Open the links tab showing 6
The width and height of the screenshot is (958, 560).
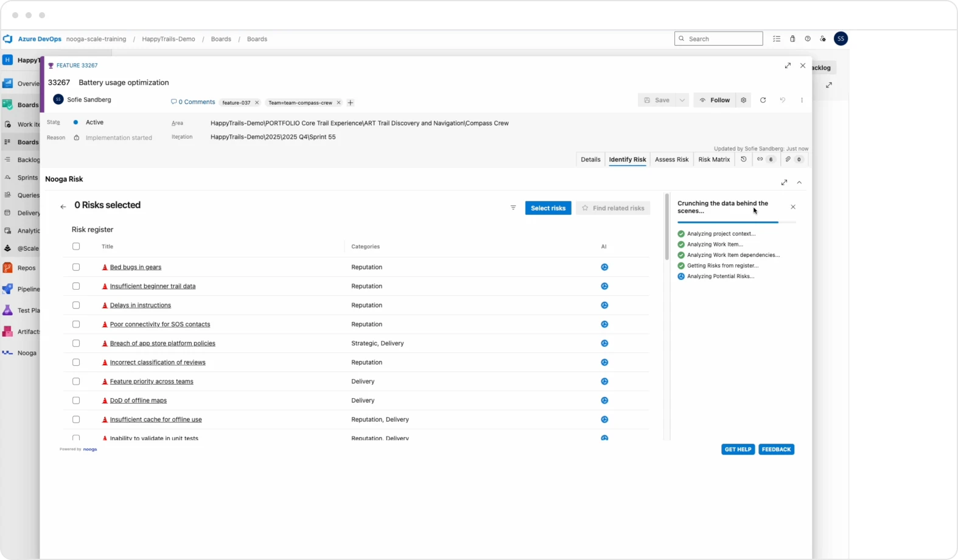pos(765,159)
